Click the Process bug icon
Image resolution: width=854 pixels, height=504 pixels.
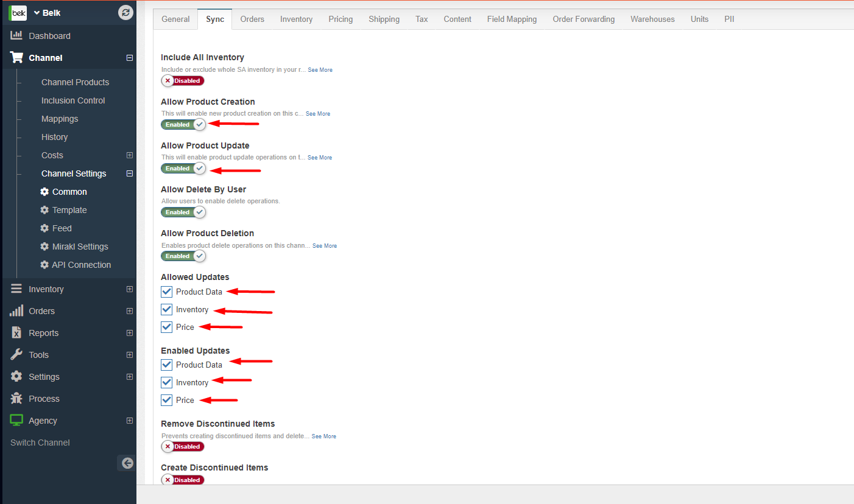(16, 399)
